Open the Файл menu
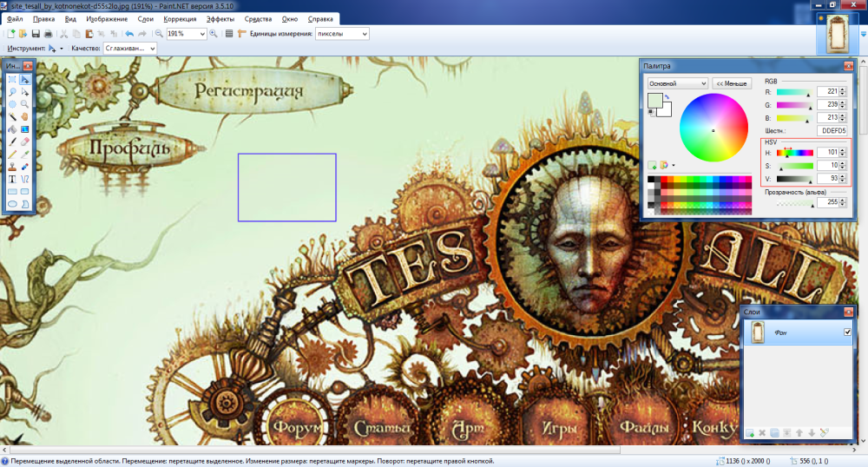 point(15,19)
